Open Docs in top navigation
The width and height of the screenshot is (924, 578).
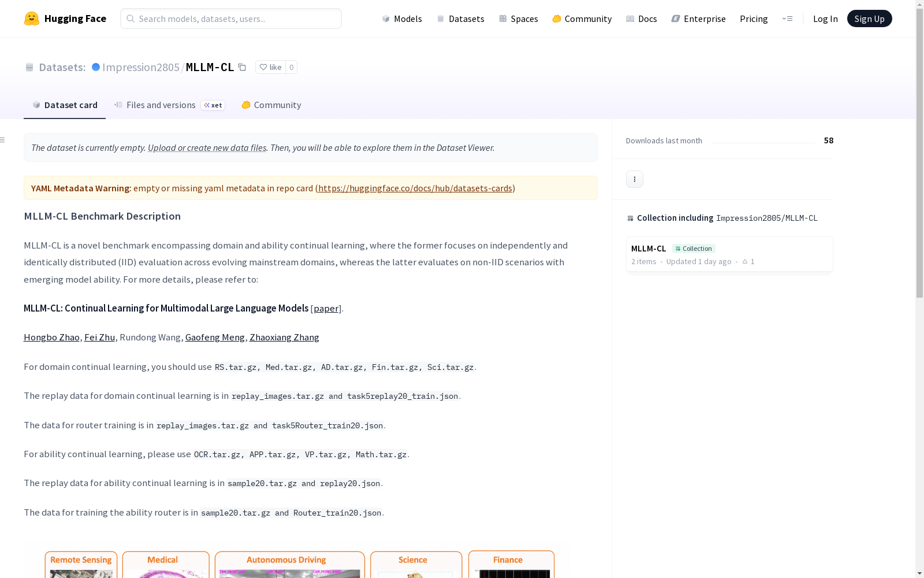(x=642, y=18)
